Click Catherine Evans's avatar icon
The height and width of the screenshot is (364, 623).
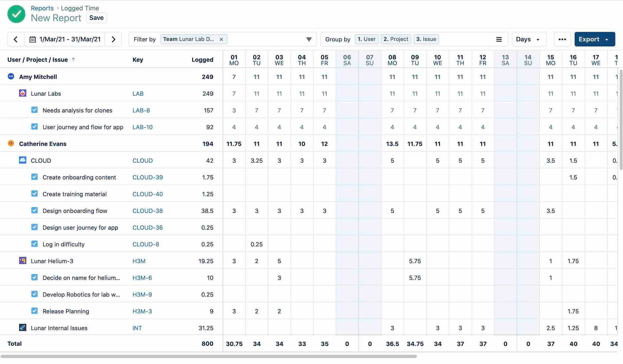click(x=11, y=143)
